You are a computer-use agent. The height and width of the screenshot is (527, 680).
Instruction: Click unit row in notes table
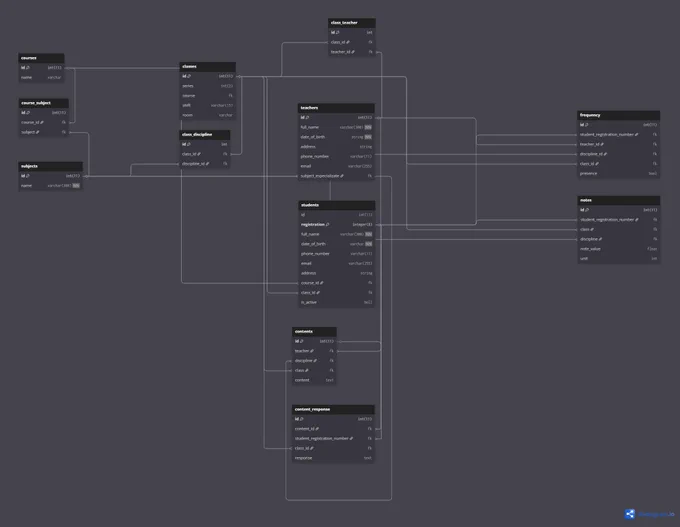(x=619, y=259)
